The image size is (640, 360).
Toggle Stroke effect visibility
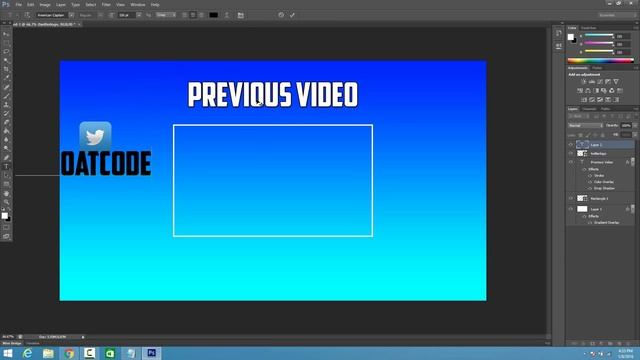pyautogui.click(x=590, y=176)
